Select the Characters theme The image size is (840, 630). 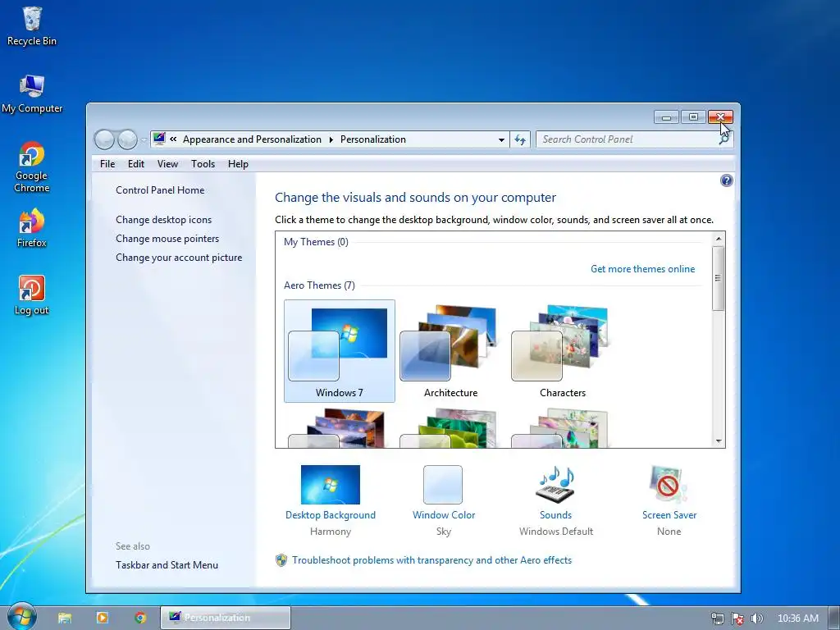[562, 351]
